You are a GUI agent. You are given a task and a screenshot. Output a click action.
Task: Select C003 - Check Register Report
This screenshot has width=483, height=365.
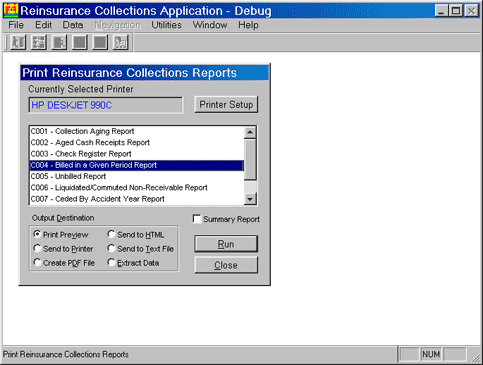(137, 154)
